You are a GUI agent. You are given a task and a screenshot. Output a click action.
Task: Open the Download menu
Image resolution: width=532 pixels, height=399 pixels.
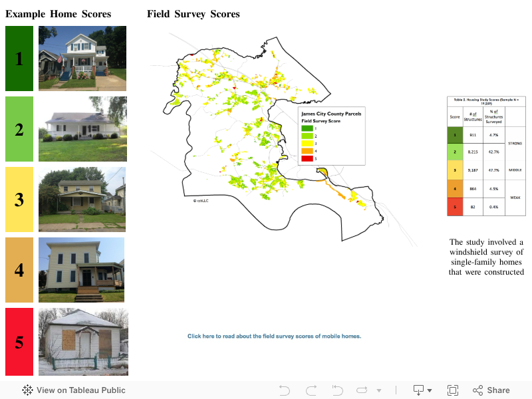point(422,390)
